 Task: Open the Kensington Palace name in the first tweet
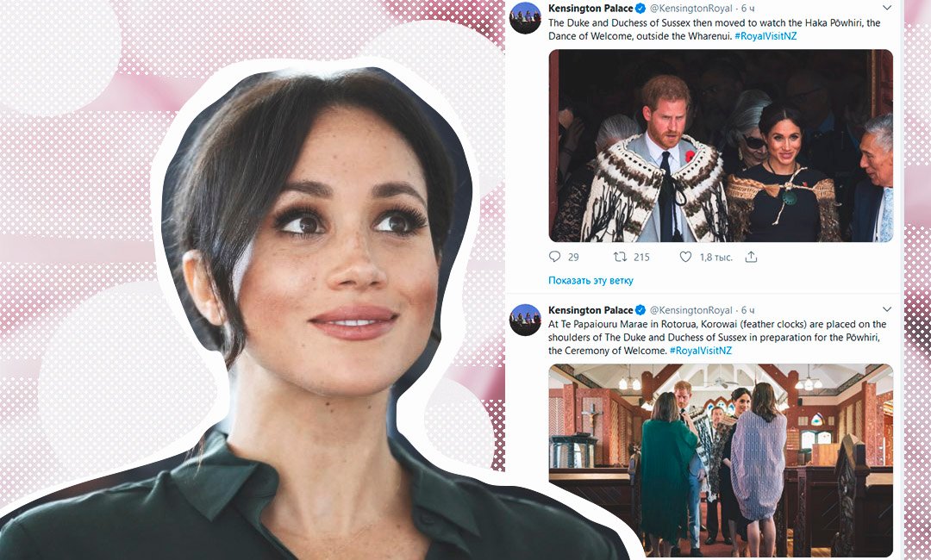tap(590, 9)
